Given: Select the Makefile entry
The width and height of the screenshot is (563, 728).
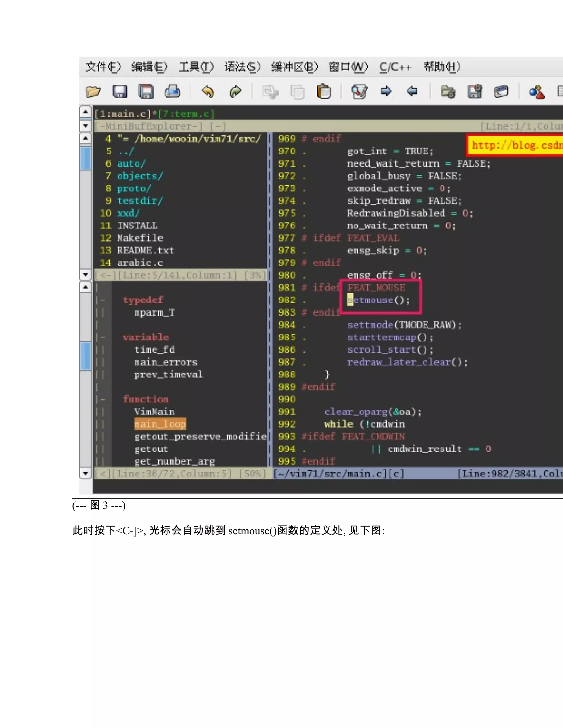Looking at the screenshot, I should pyautogui.click(x=140, y=238).
